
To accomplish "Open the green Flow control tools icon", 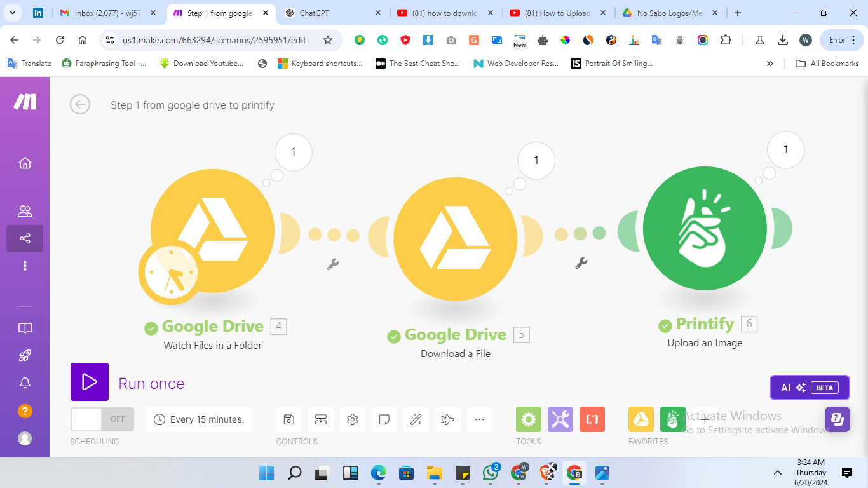I will [x=529, y=419].
